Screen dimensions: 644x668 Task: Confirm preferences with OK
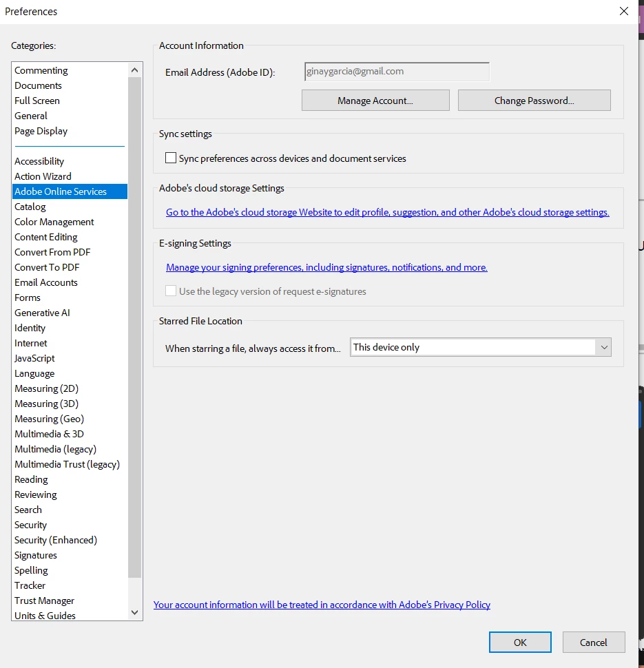coord(520,642)
